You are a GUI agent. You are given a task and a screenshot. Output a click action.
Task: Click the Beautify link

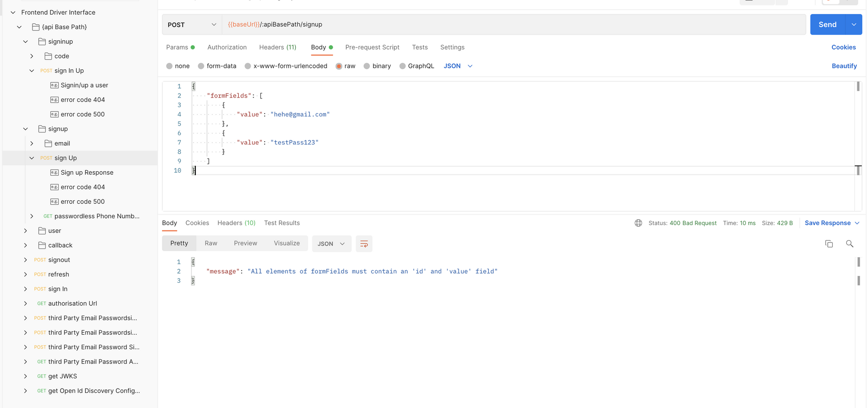844,66
